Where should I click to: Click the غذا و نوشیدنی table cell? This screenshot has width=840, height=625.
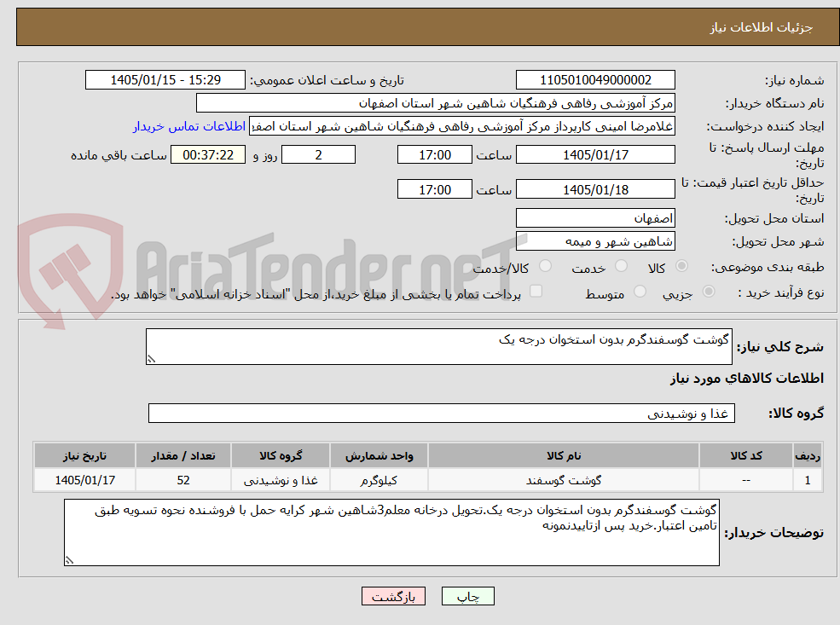[x=281, y=480]
